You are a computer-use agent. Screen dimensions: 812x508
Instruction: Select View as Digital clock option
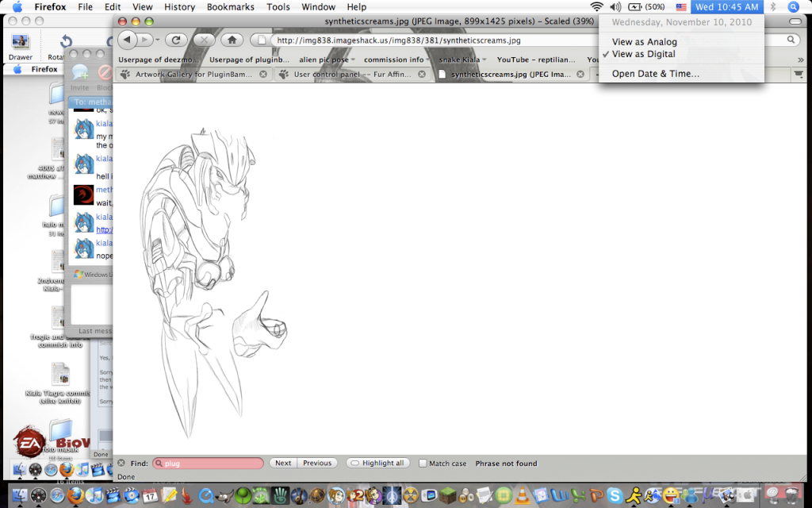pos(643,54)
